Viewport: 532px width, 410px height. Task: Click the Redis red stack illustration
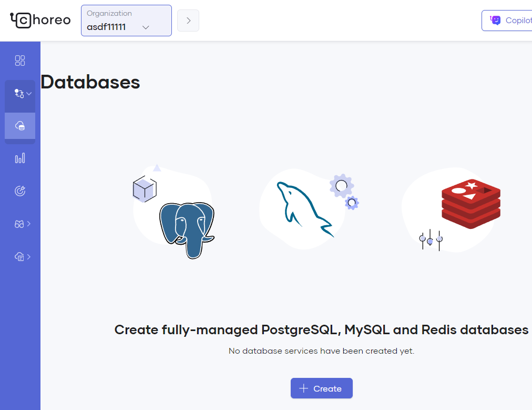471,204
